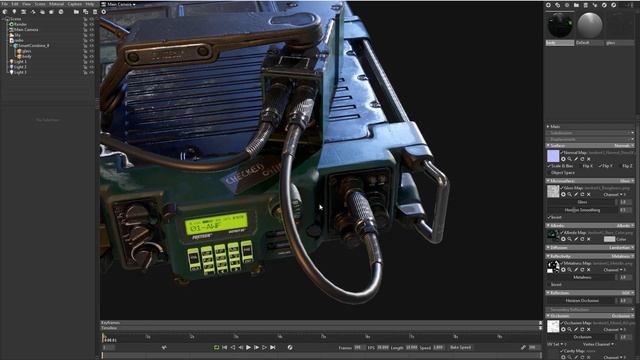The width and height of the screenshot is (640, 360).
Task: Jump to last frame of timeline
Action: [x=273, y=347]
